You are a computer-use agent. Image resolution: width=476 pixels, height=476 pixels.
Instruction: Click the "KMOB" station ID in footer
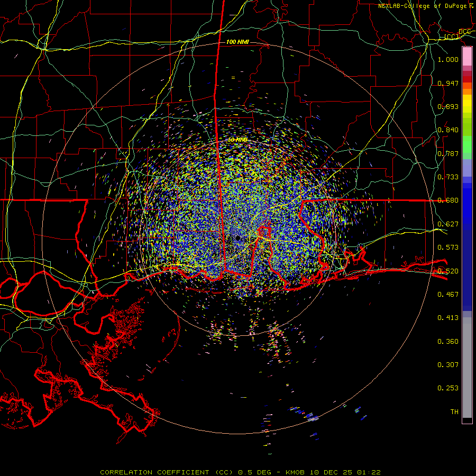click(295, 472)
